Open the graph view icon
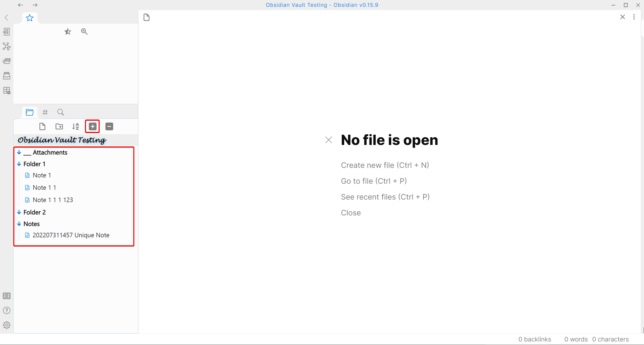This screenshot has width=644, height=345. click(7, 46)
